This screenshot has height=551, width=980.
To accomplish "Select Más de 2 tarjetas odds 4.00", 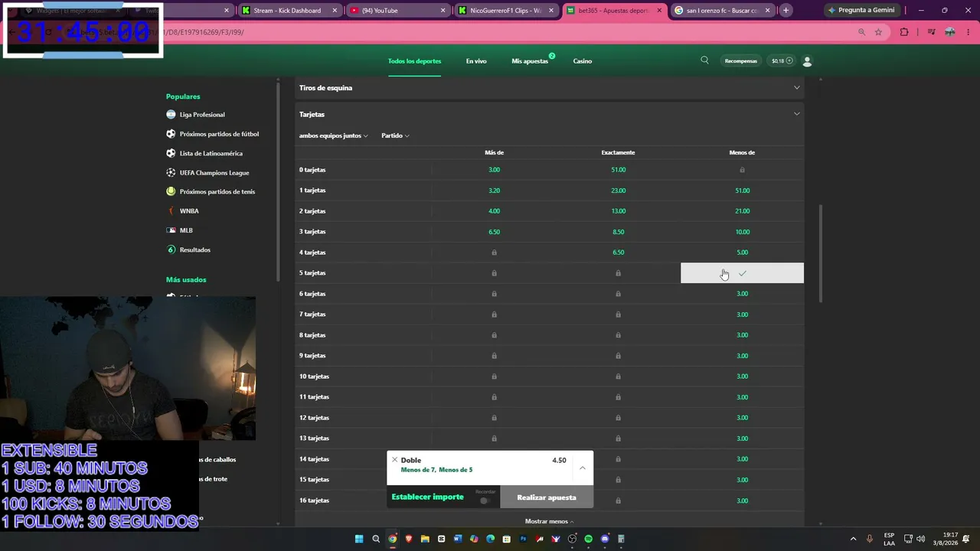I will click(494, 211).
